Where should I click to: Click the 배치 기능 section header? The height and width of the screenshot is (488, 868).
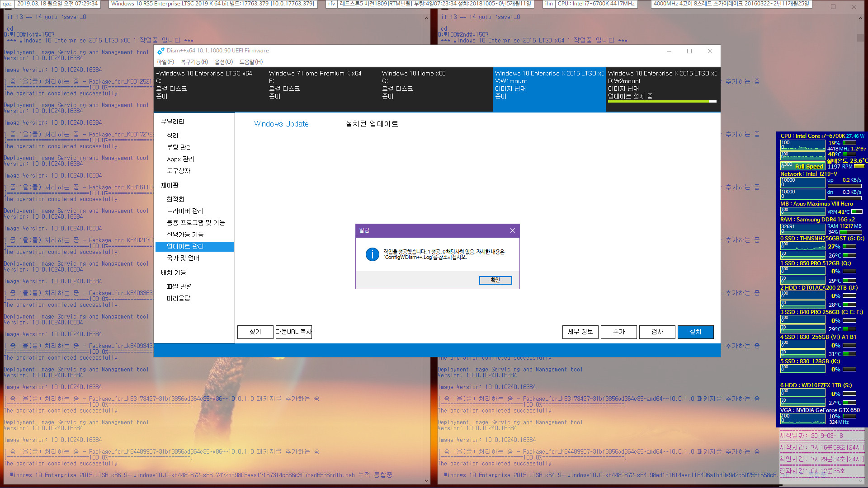[174, 272]
